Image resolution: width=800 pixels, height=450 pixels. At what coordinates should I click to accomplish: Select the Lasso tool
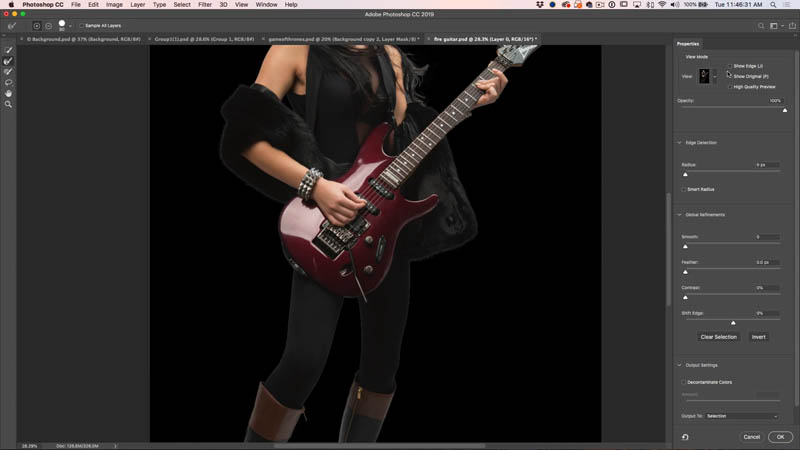point(8,82)
